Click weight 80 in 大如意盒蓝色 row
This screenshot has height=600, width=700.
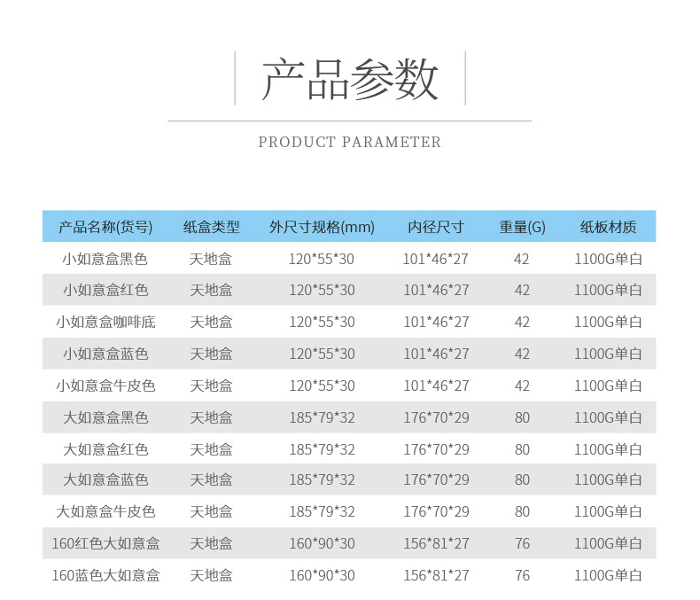point(522,479)
